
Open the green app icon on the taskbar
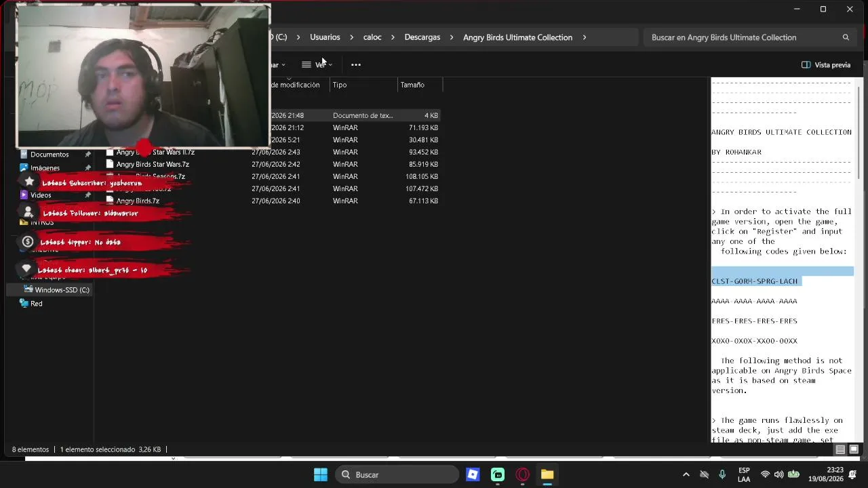[x=498, y=474]
